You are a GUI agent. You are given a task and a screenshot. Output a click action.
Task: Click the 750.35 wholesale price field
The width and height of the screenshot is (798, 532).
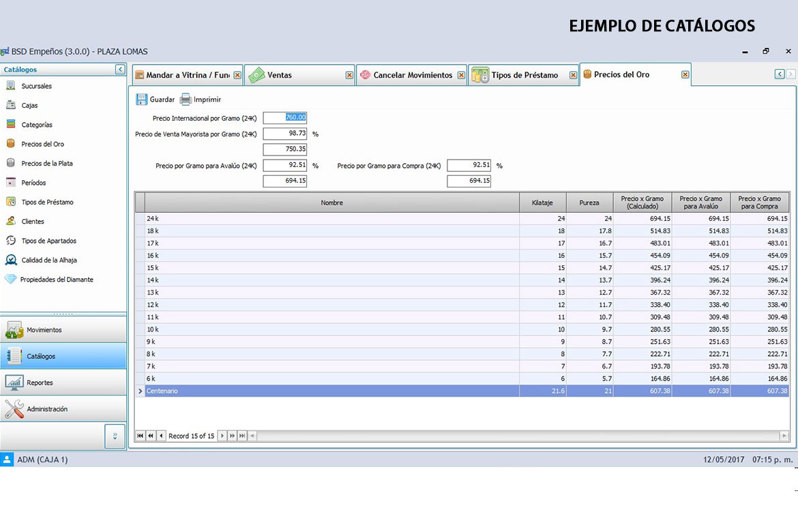285,149
